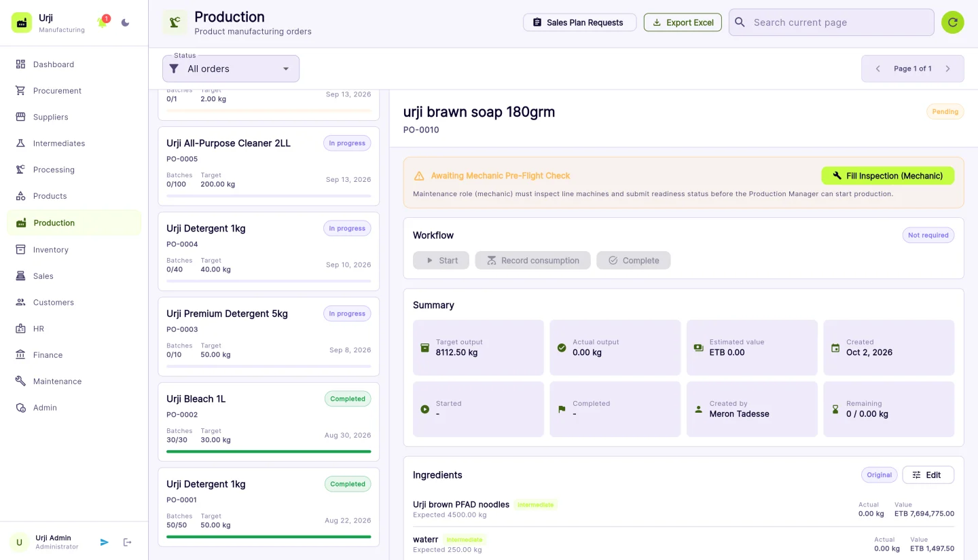Click the Not required workflow badge
The width and height of the screenshot is (978, 560).
(928, 236)
